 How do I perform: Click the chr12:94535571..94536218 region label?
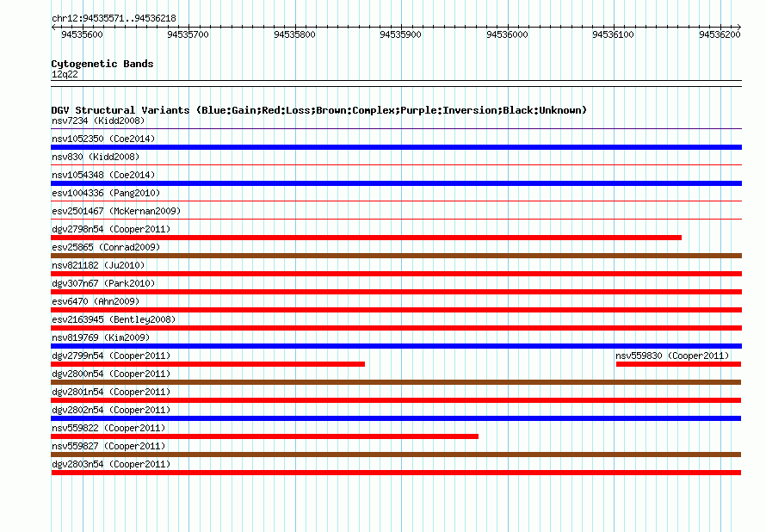point(114,19)
